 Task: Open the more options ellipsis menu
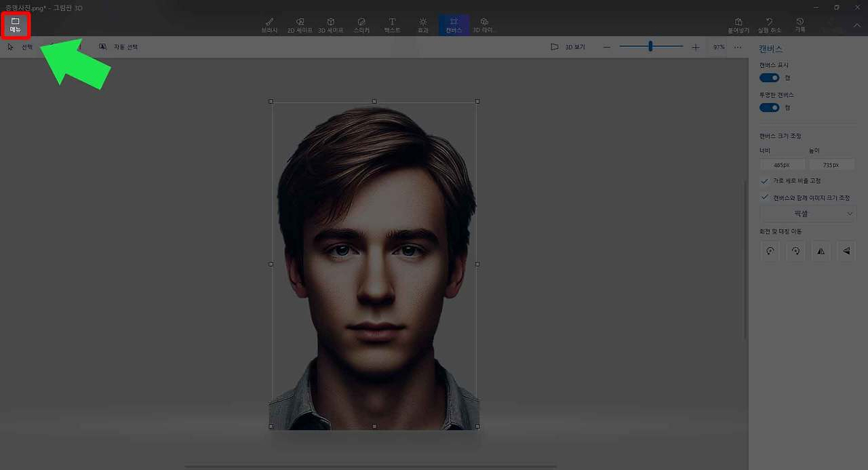point(738,47)
